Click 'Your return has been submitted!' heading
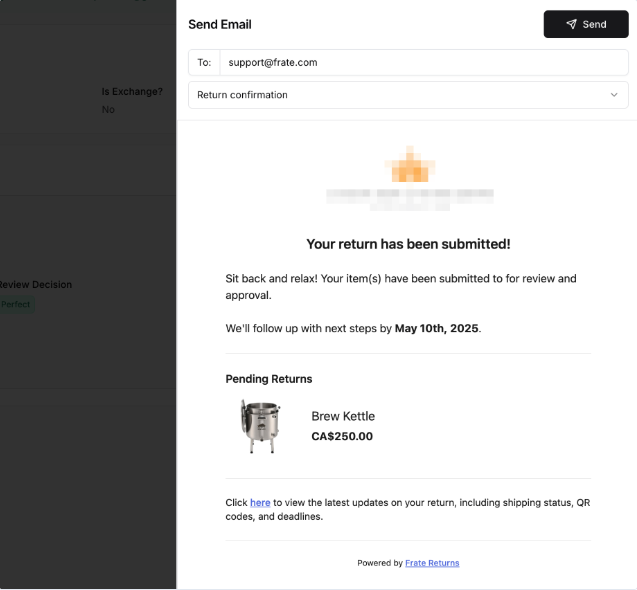 tap(408, 244)
